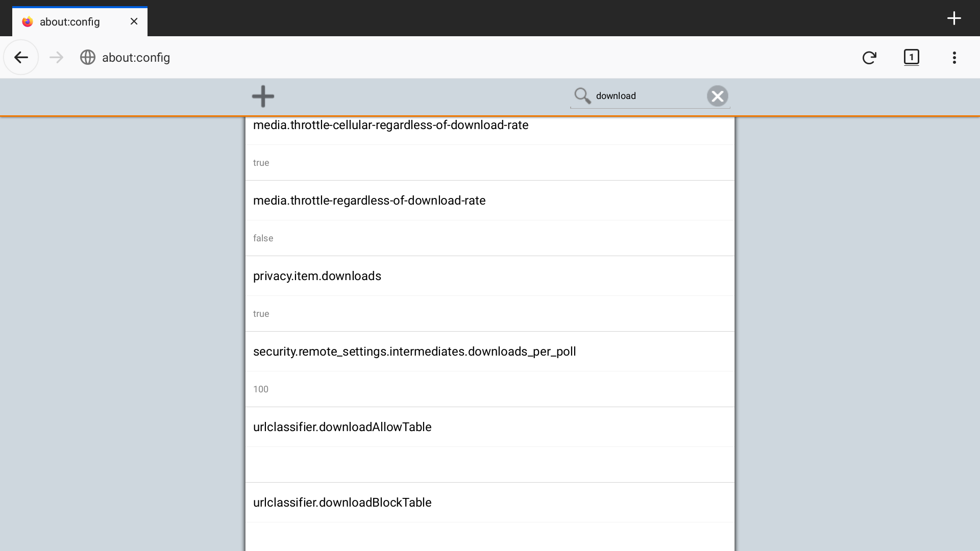Click the media.throttle-cellular-regardless-of-download-rate preference
980x551 pixels.
tap(390, 126)
